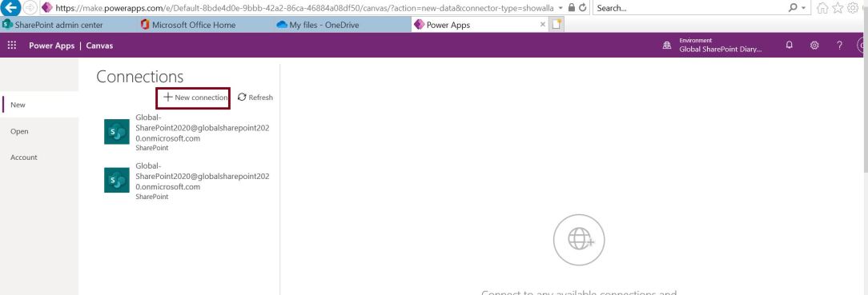Click the browser forward arrow

pos(30,8)
